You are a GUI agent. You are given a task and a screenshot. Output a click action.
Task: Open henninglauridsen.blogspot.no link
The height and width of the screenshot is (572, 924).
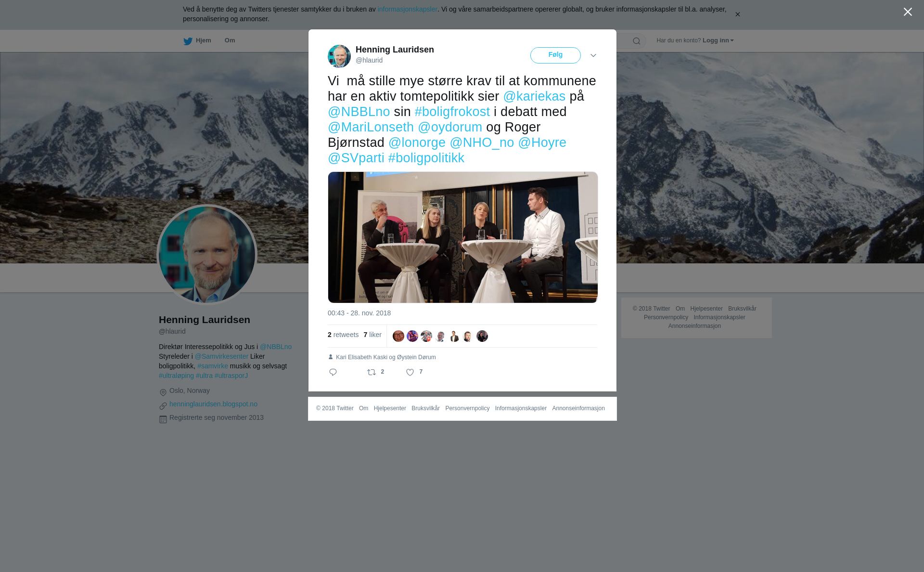(x=213, y=404)
